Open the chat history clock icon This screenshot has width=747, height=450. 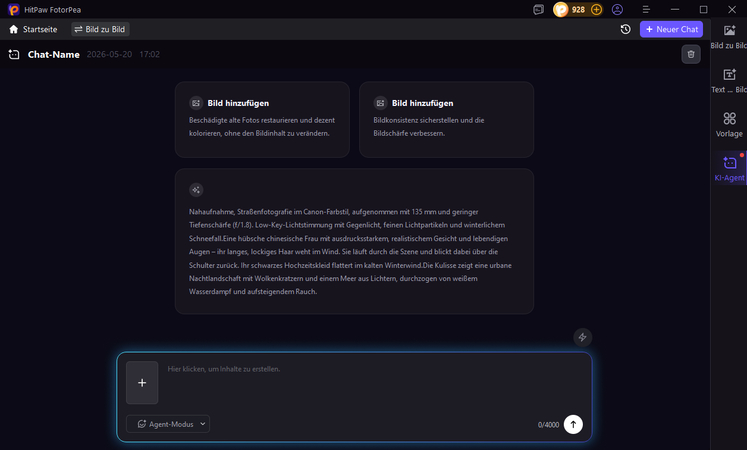[x=626, y=30]
